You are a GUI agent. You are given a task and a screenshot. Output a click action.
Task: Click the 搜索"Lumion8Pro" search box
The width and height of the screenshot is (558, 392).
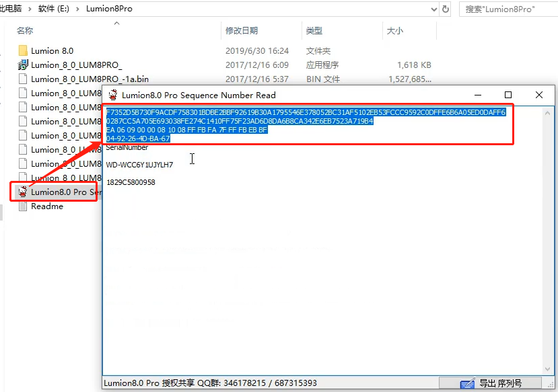click(x=509, y=9)
